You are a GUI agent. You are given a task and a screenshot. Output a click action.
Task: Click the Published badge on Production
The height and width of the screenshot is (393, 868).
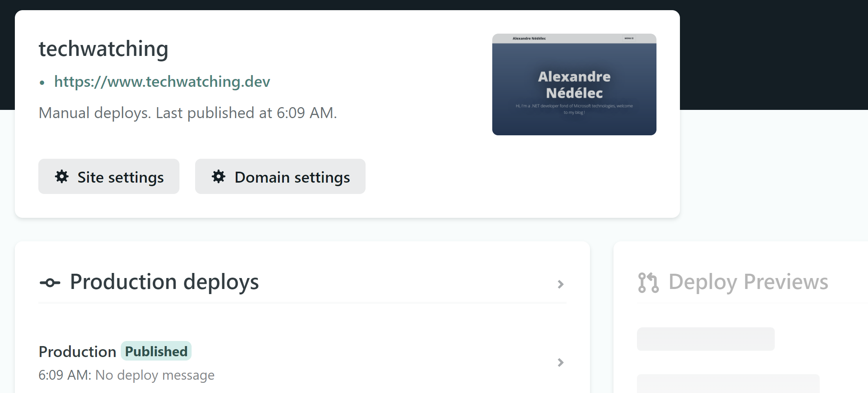(156, 351)
